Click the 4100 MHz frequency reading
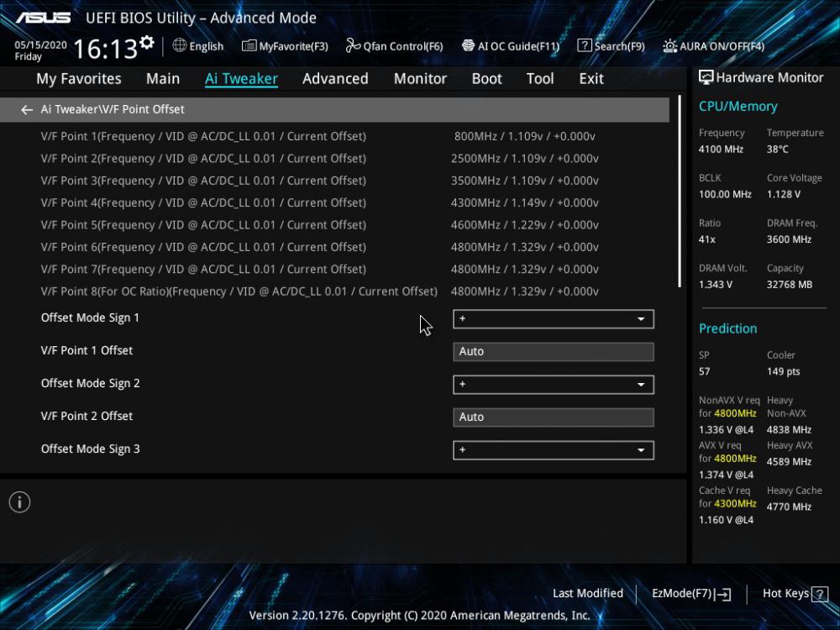The height and width of the screenshot is (630, 840). (721, 150)
